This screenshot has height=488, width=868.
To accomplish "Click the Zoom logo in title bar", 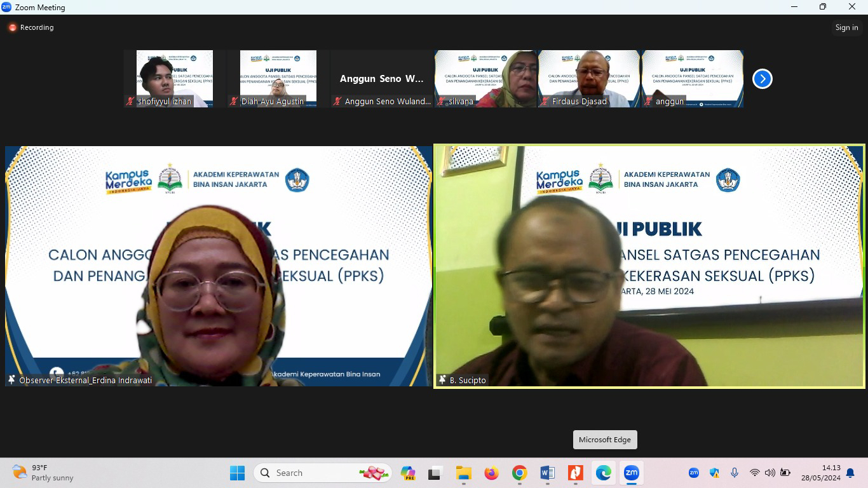I will pyautogui.click(x=6, y=7).
